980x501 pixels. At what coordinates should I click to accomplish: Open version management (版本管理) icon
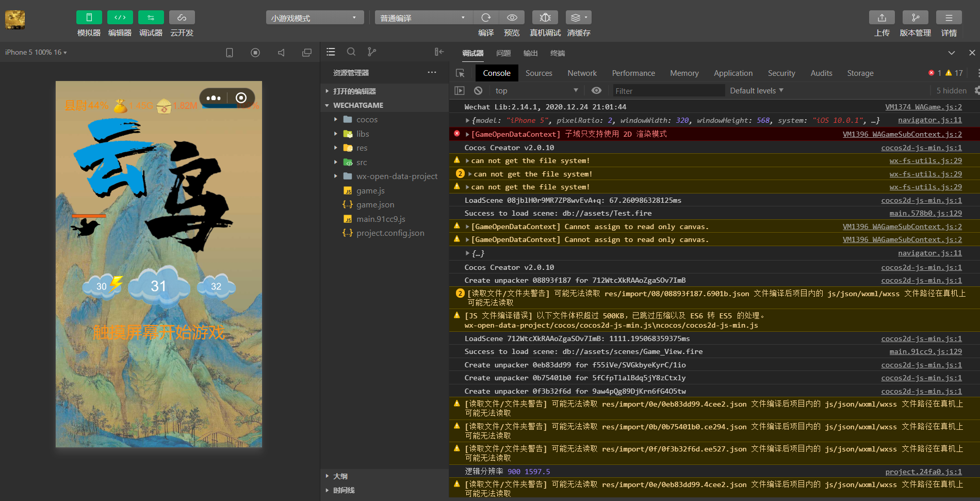tap(915, 18)
